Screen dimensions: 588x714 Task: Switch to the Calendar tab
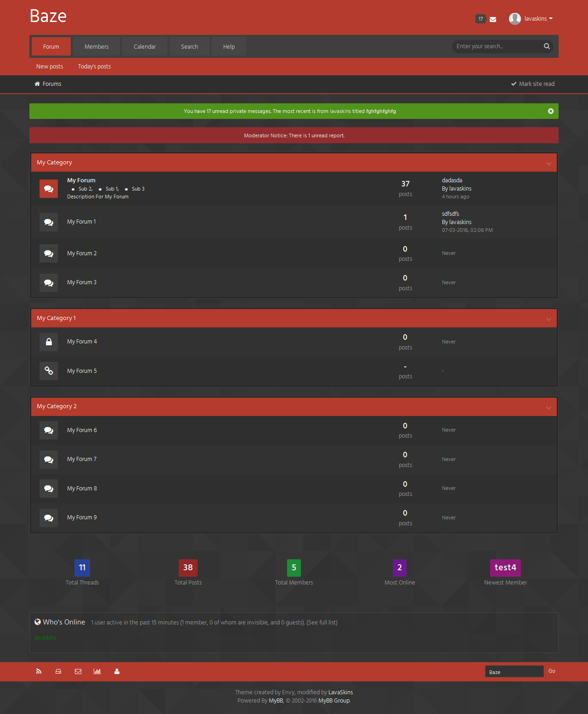[145, 47]
